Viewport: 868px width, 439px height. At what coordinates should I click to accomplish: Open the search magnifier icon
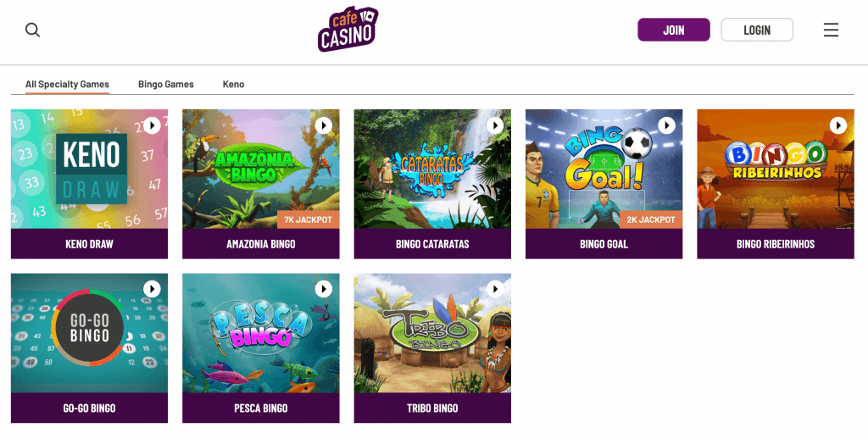[33, 30]
